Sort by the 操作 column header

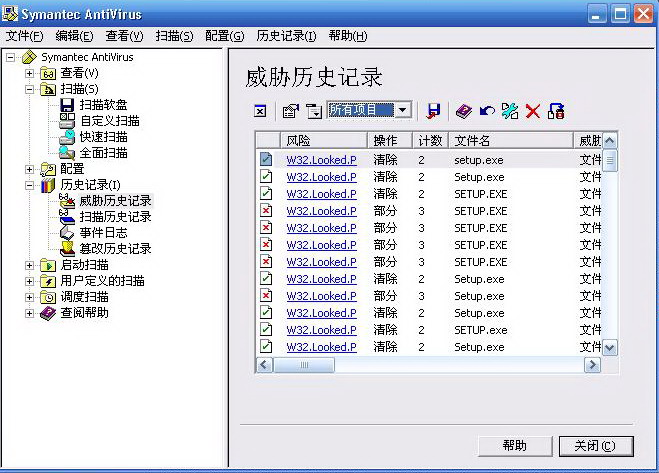[x=390, y=140]
